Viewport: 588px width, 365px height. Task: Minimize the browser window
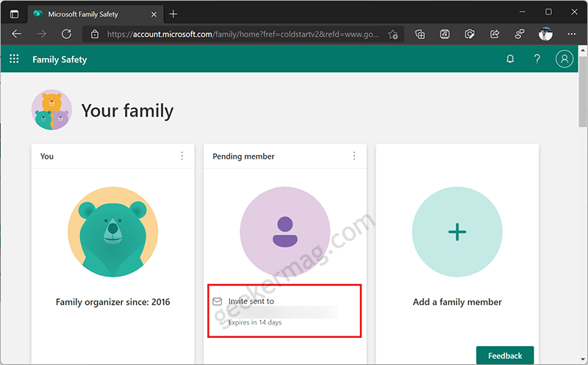pos(523,12)
